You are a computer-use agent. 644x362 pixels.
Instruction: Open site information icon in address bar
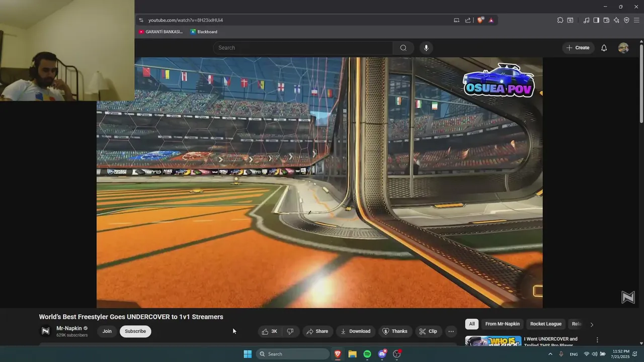tap(141, 20)
